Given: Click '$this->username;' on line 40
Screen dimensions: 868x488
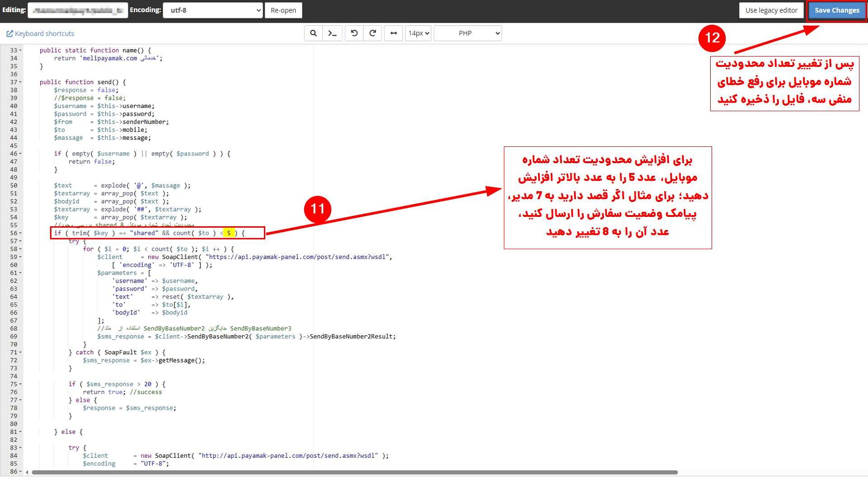Looking at the screenshot, I should tap(126, 106).
